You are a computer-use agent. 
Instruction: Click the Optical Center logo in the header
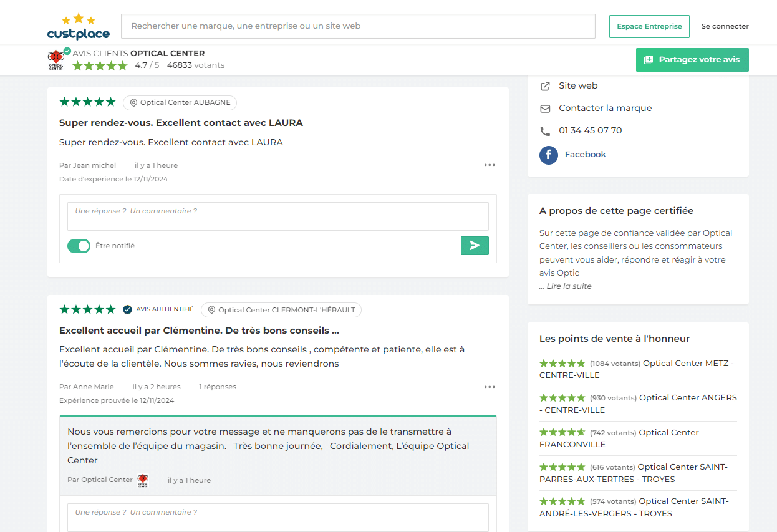pyautogui.click(x=56, y=59)
